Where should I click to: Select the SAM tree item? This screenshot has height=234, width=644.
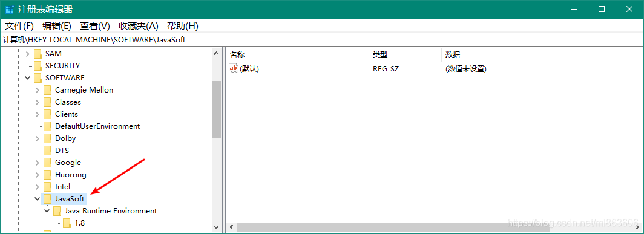tap(53, 54)
